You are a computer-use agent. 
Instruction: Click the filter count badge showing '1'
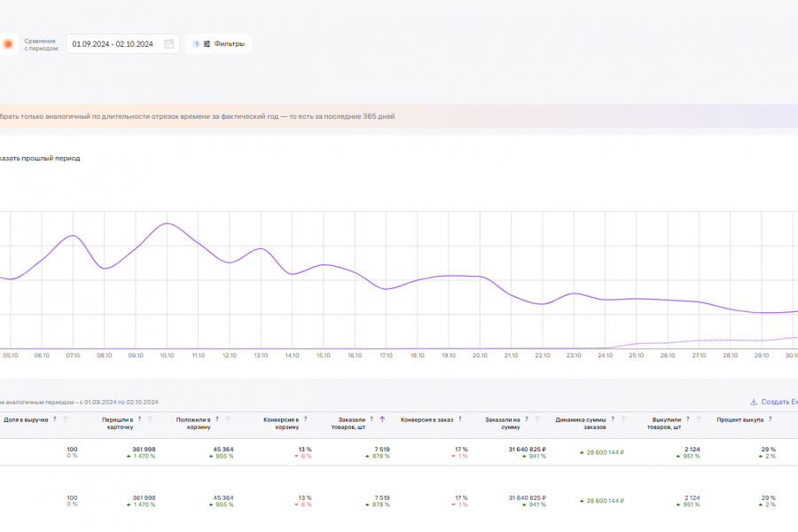[x=196, y=43]
